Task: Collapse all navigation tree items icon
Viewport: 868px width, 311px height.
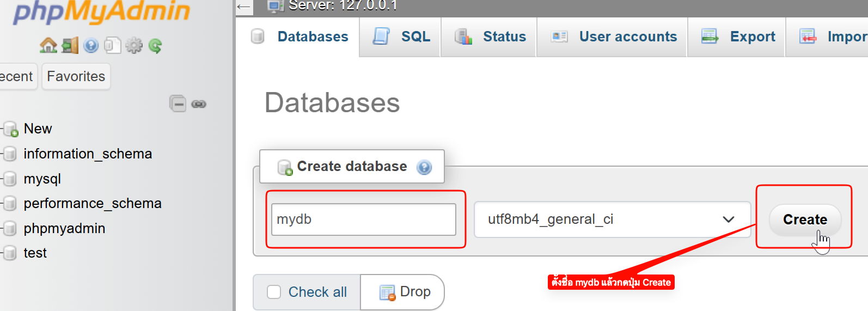Action: [x=178, y=103]
